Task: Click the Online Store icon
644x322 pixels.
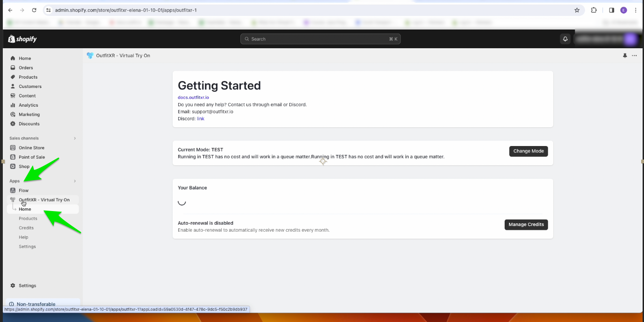Action: tap(13, 148)
